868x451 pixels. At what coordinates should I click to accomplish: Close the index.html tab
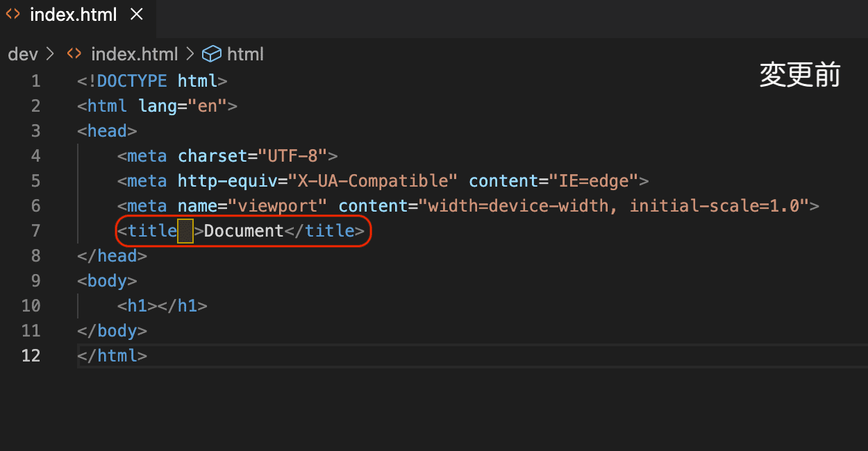coord(137,15)
